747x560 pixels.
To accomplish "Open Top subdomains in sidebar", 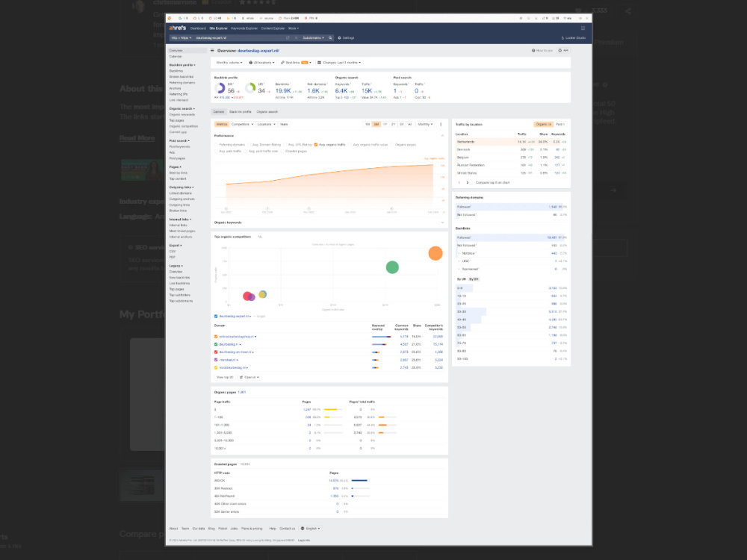I will tap(181, 301).
